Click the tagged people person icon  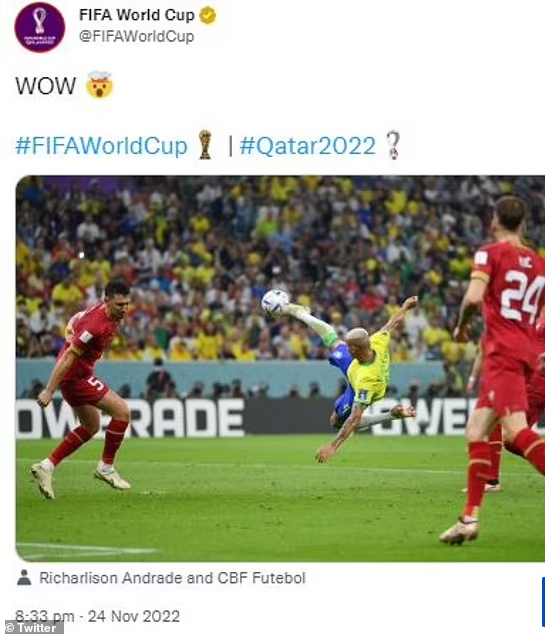click(x=24, y=577)
